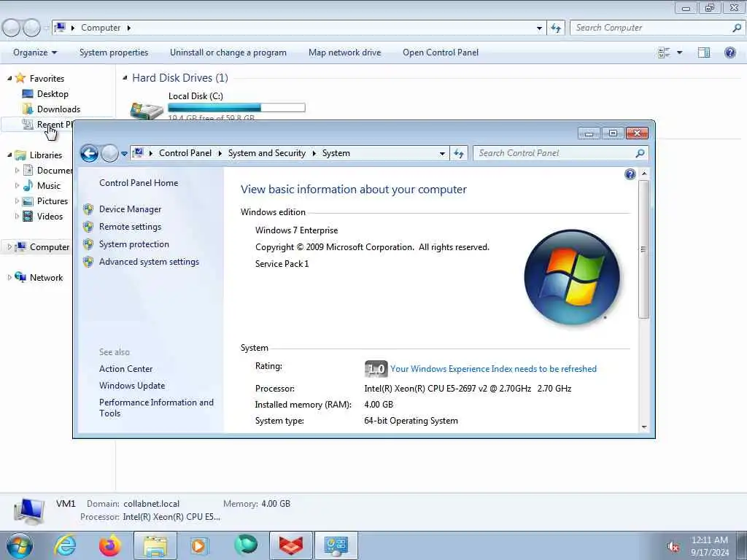747x560 pixels.
Task: Click the scroll down arrow in System window
Action: coord(644,427)
